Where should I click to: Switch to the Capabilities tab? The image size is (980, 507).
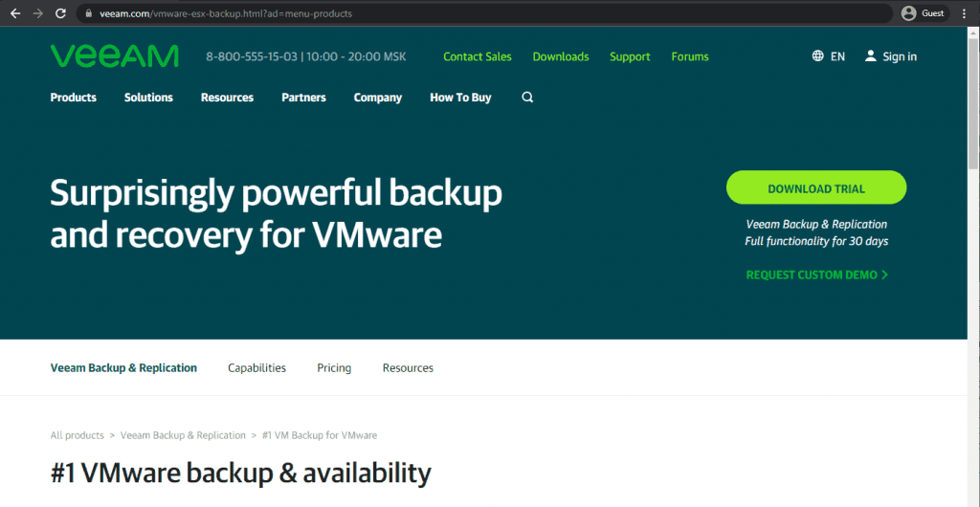point(256,368)
